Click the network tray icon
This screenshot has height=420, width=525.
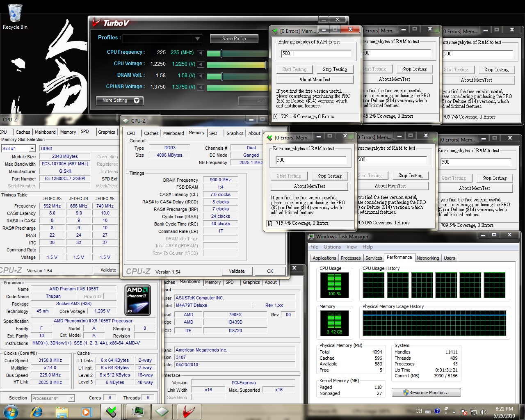474,412
